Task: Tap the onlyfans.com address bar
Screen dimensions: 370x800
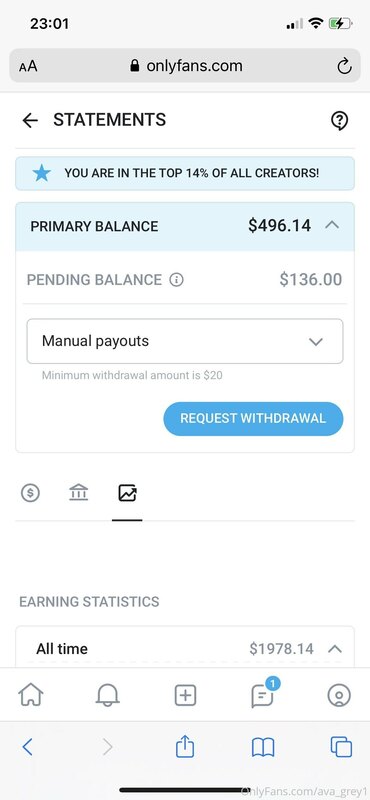Action: pos(185,66)
